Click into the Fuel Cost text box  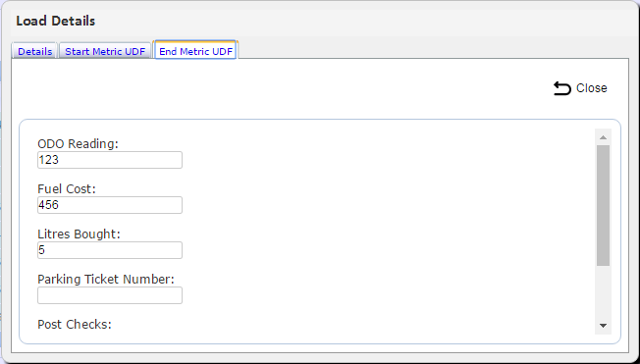tap(110, 205)
